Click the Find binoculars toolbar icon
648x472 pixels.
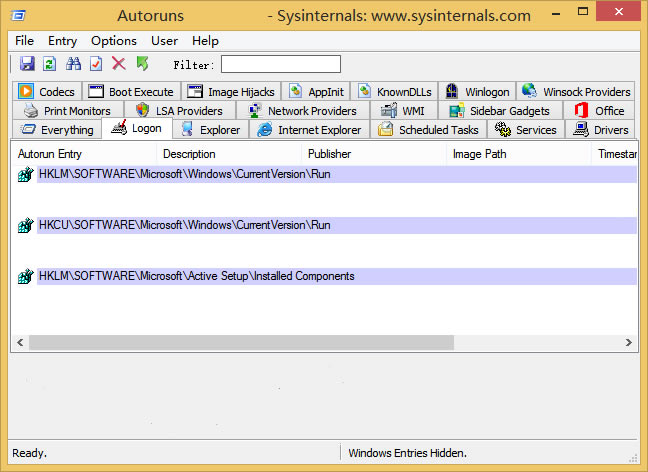tap(73, 64)
